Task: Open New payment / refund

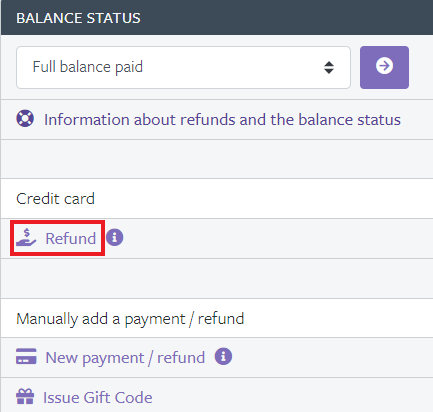Action: click(x=125, y=358)
